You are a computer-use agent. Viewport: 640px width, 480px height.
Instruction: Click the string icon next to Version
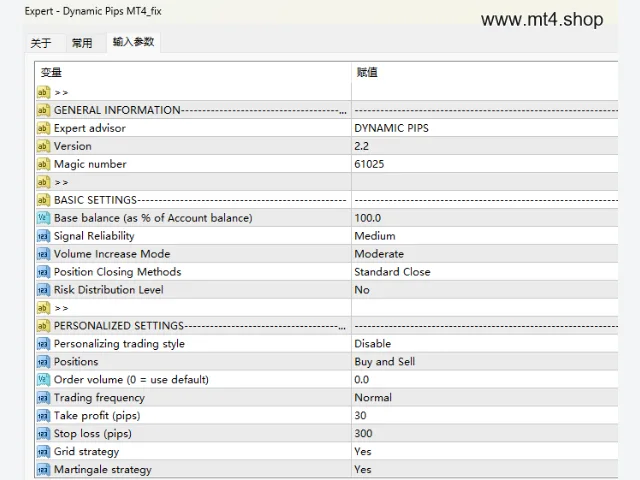pyautogui.click(x=43, y=146)
